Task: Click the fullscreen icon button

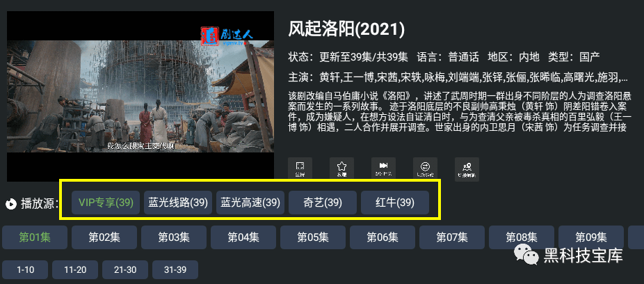Action: tap(300, 169)
